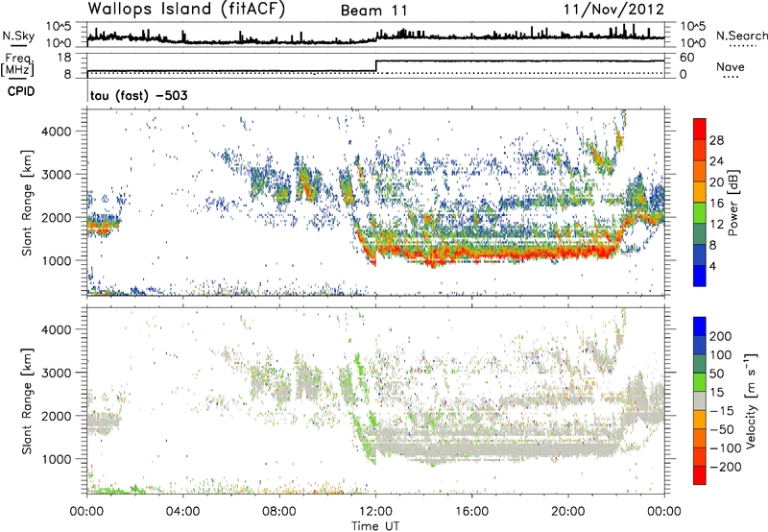Click the "Time UT" axis title

(x=375, y=526)
